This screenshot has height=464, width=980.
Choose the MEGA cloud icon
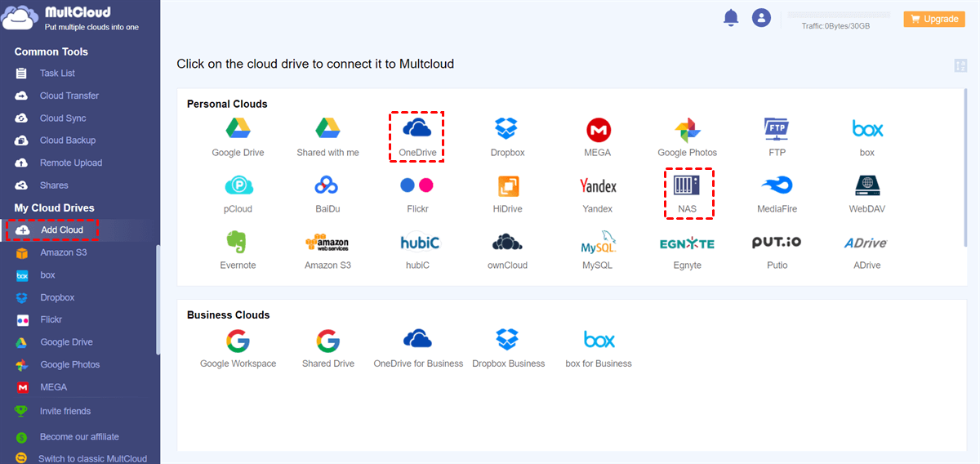point(598,129)
